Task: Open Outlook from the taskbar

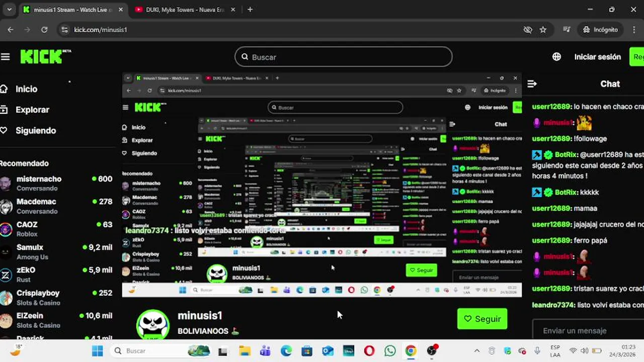Action: [x=328, y=351]
